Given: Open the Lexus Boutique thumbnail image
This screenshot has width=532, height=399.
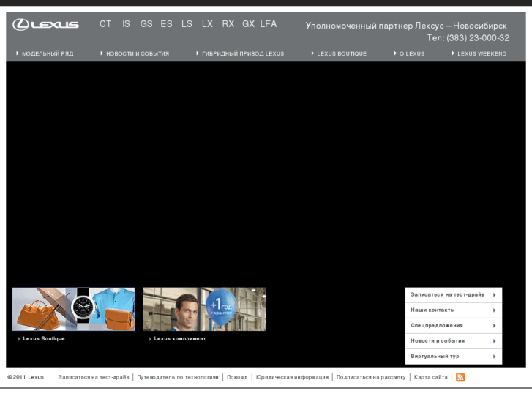Looking at the screenshot, I should coord(74,310).
